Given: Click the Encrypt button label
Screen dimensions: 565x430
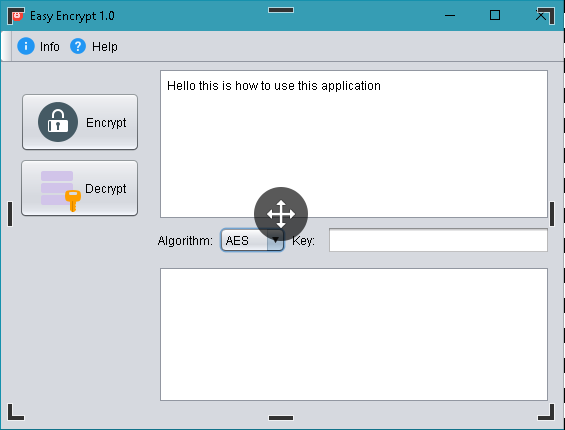Looking at the screenshot, I should tap(106, 123).
